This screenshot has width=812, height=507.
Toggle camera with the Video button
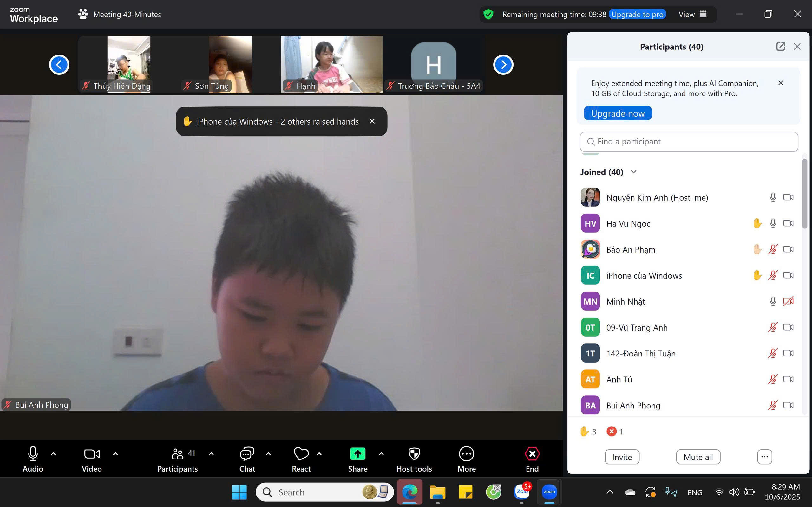(x=92, y=454)
